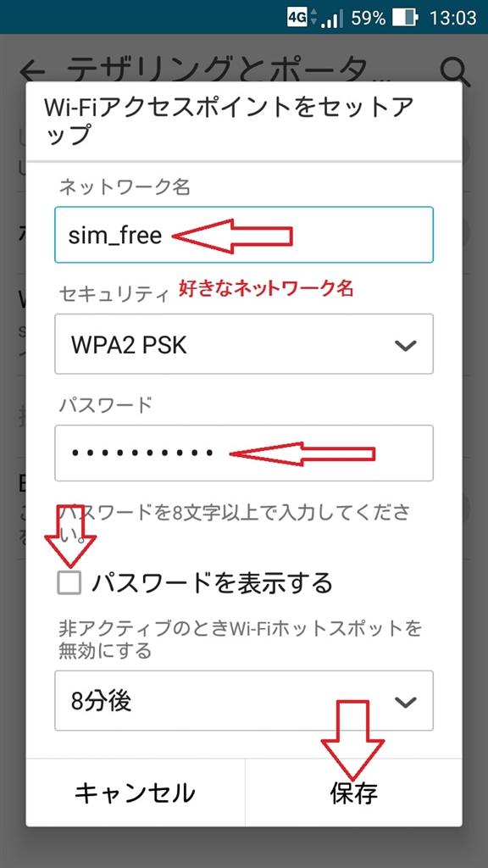Tap the battery icon in status bar
Viewport: 488px width, 868px height.
coord(405,18)
